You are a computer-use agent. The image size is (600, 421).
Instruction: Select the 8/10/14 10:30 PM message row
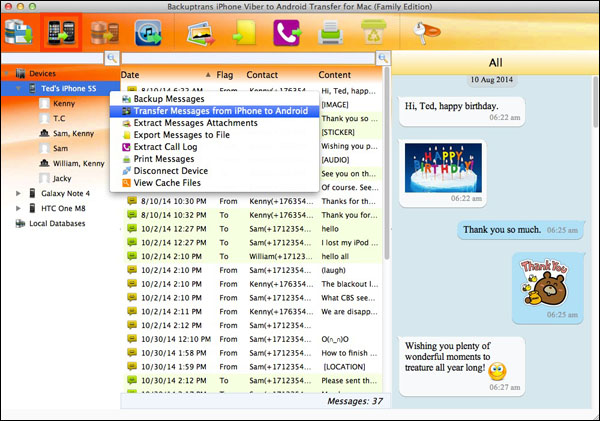point(253,201)
